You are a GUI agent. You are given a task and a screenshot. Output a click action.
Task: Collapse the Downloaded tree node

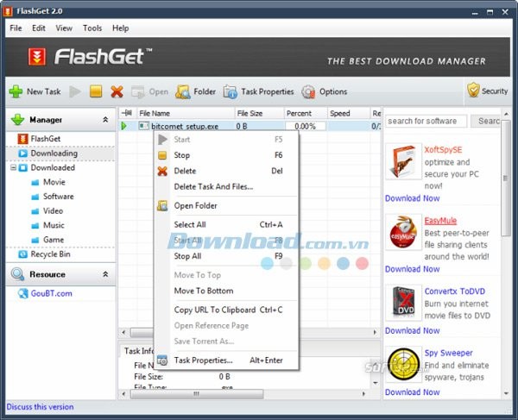(13, 167)
